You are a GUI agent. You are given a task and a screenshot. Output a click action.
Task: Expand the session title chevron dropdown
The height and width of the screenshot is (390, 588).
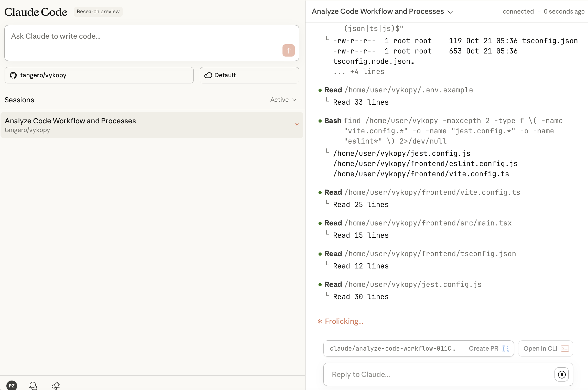tap(450, 12)
